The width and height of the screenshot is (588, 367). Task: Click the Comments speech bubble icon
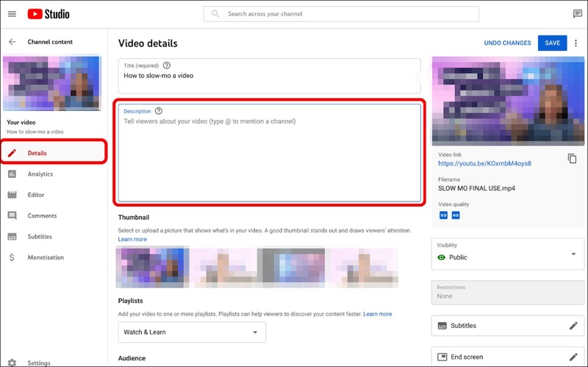click(x=12, y=215)
